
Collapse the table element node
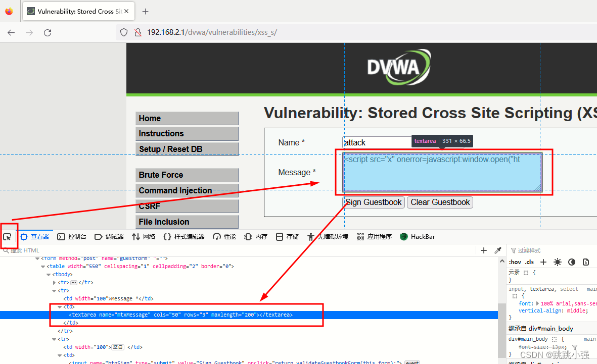click(x=43, y=267)
